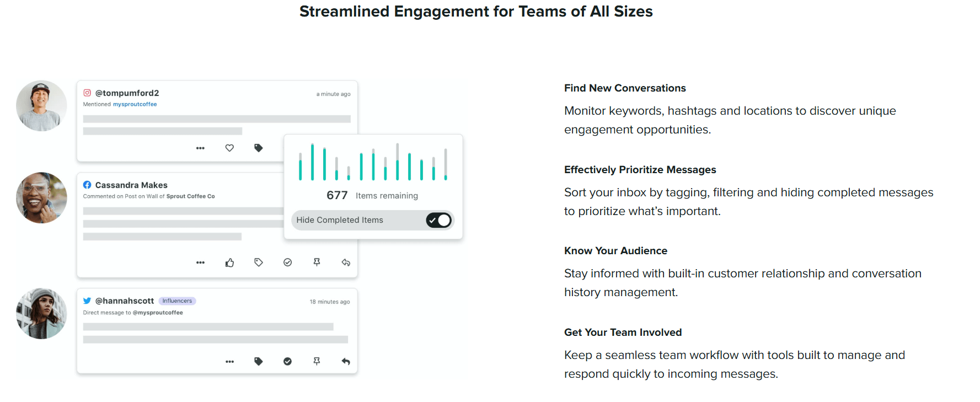Pin the @hannahscott direct message
The height and width of the screenshot is (402, 980).
pyautogui.click(x=317, y=361)
